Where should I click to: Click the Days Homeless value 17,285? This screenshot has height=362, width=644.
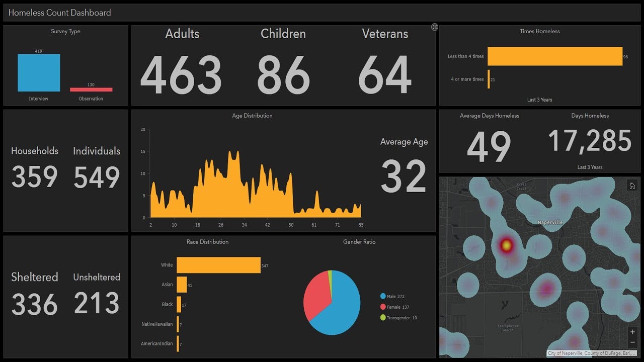(590, 141)
